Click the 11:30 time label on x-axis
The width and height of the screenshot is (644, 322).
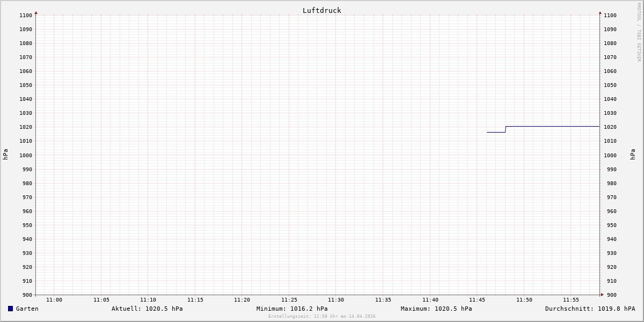pyautogui.click(x=336, y=300)
